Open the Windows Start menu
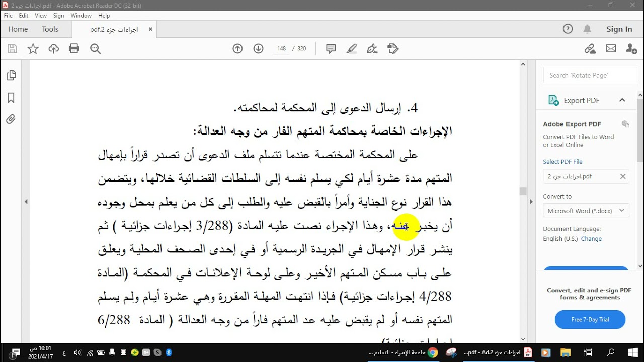644x362 pixels. 632,352
